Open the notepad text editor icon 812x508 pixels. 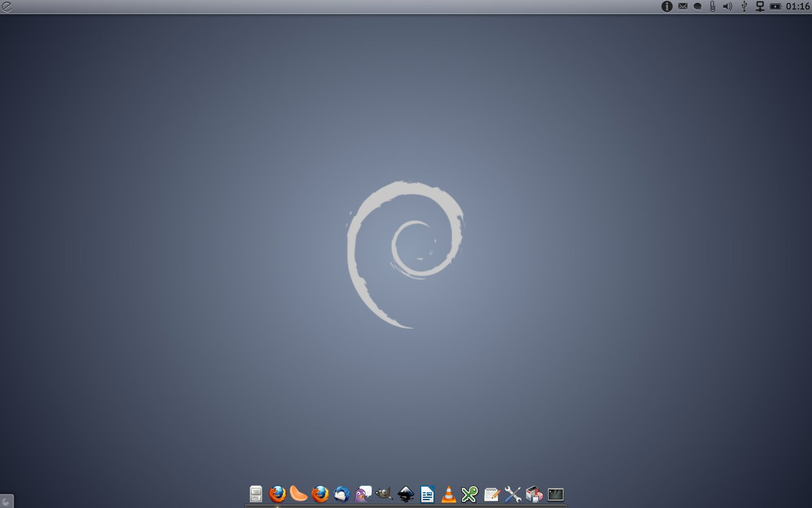492,494
